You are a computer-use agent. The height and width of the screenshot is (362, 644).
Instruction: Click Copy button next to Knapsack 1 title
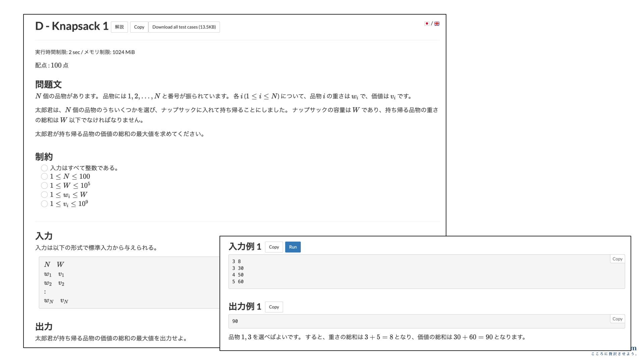click(139, 27)
